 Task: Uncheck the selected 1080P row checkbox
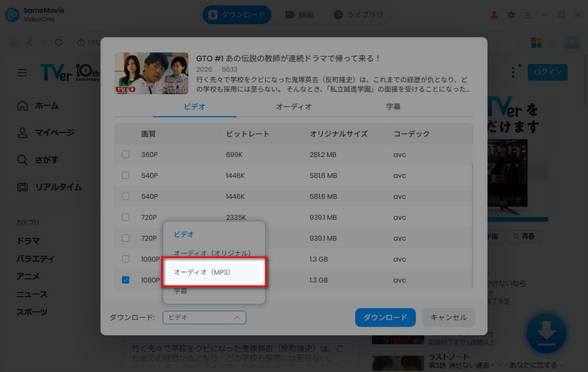click(x=126, y=280)
